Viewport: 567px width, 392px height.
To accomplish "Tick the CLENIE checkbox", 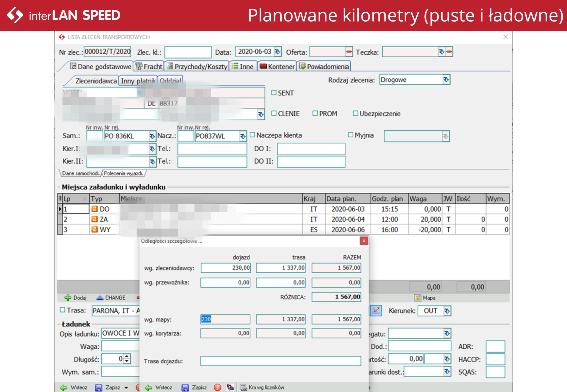I will tap(274, 113).
